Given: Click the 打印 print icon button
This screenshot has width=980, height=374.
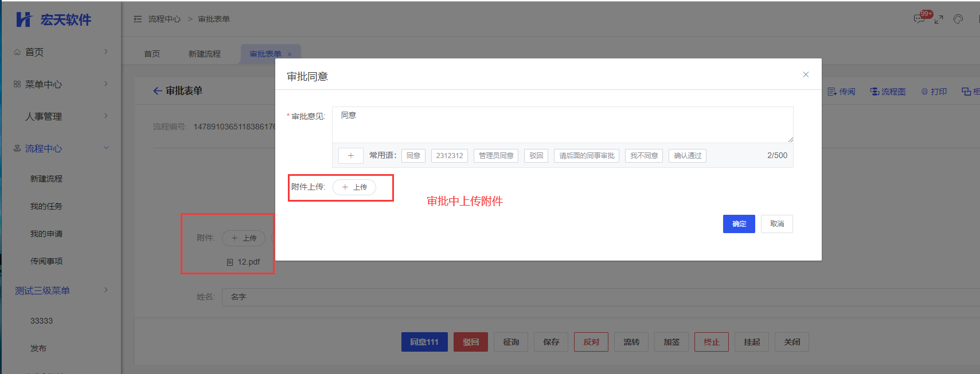Looking at the screenshot, I should pyautogui.click(x=934, y=92).
